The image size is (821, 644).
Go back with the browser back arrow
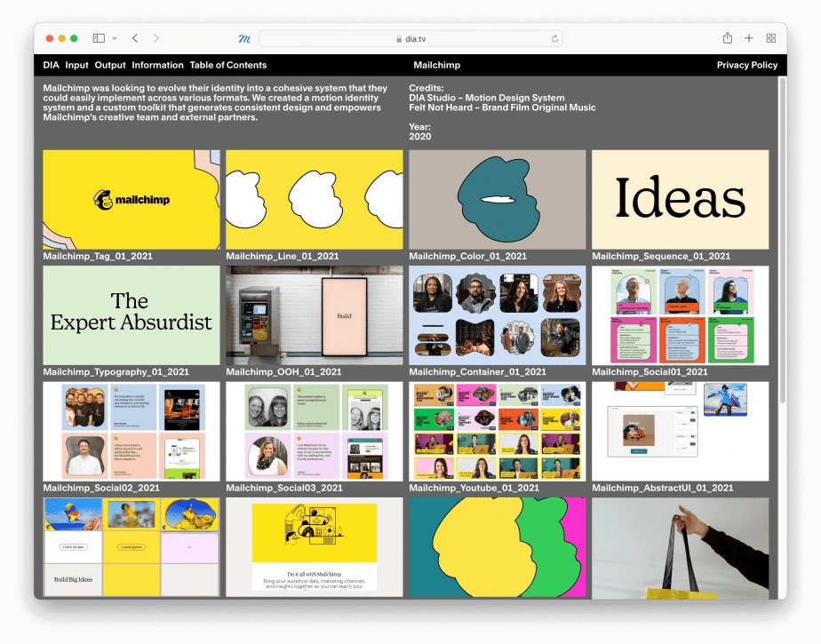tap(135, 38)
